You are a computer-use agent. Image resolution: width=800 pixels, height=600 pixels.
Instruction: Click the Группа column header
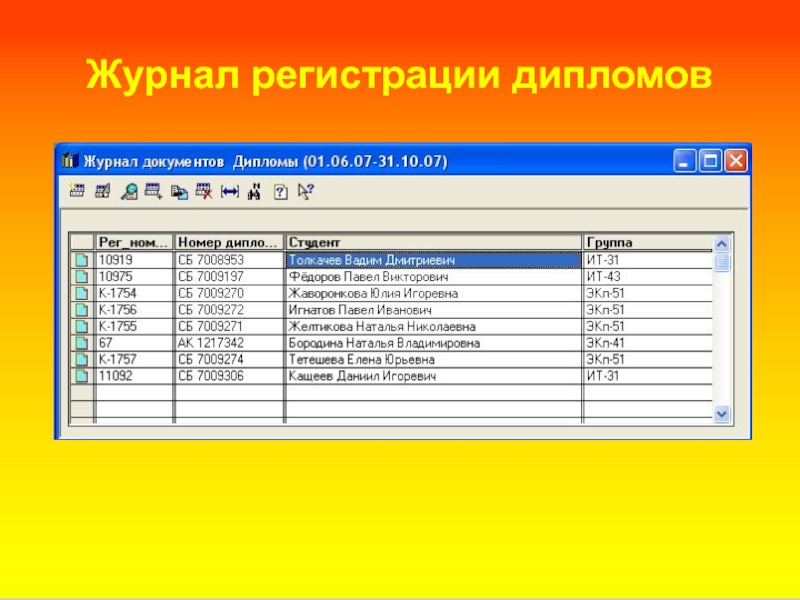648,242
